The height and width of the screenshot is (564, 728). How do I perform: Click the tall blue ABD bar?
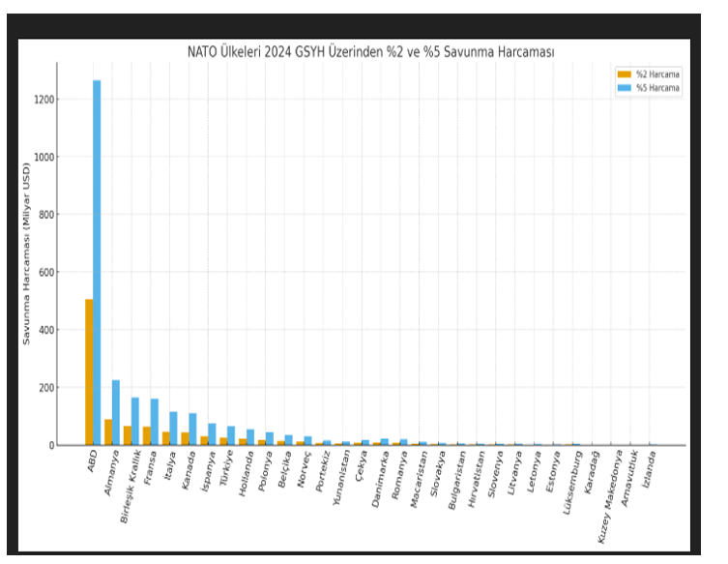[x=97, y=261]
